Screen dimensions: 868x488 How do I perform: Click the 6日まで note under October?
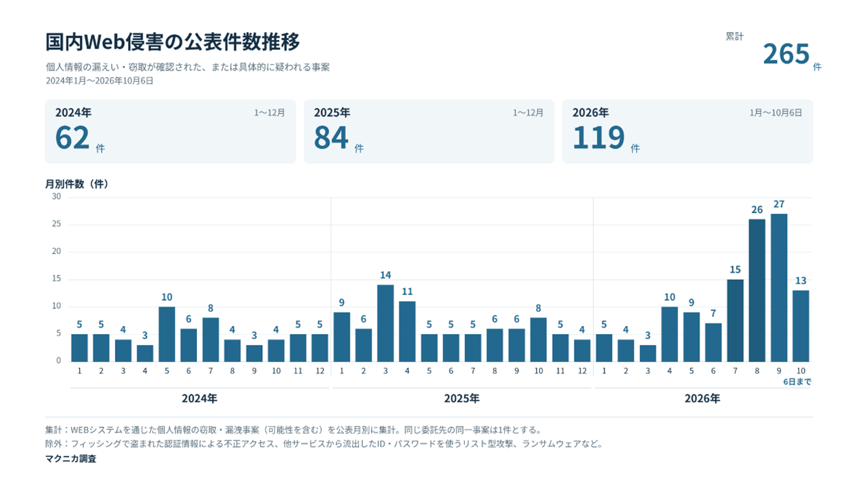(x=797, y=382)
